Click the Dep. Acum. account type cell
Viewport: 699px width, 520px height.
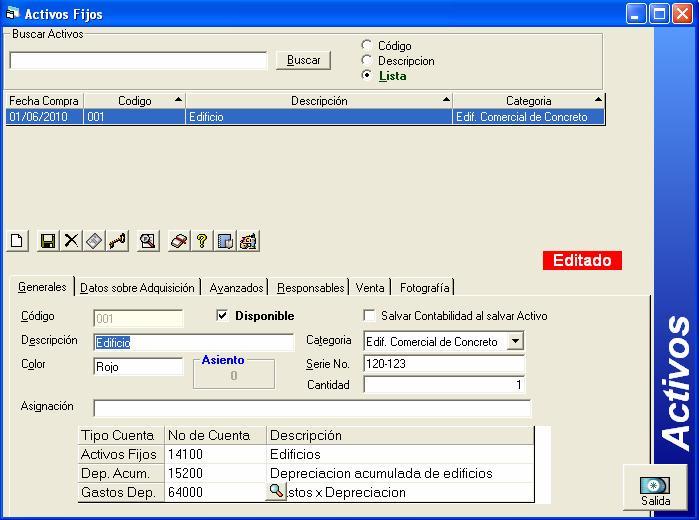[x=121, y=473]
